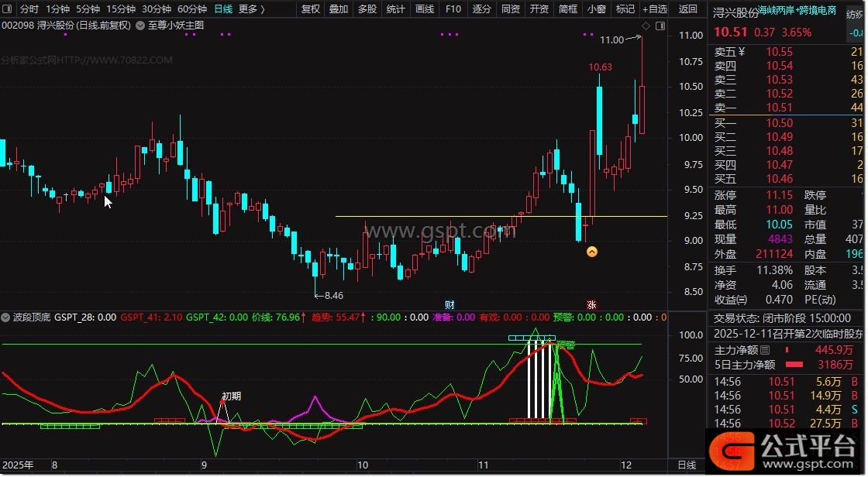This screenshot has width=868, height=477.
Task: Click the sidebar panel toggle icon at top-left
Action: [8, 9]
